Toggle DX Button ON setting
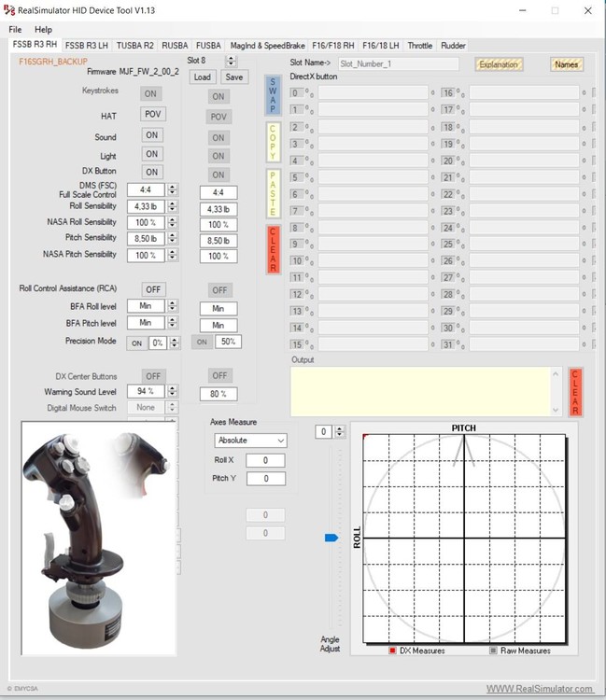 152,172
